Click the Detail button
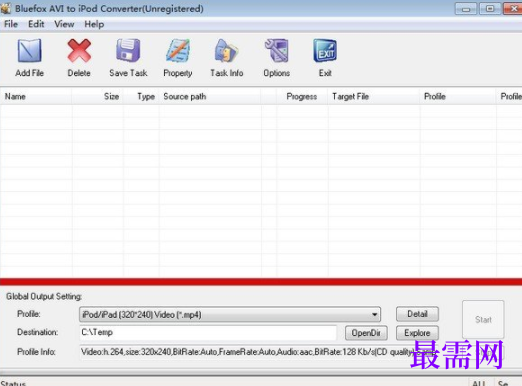The image size is (522, 386). (x=417, y=314)
